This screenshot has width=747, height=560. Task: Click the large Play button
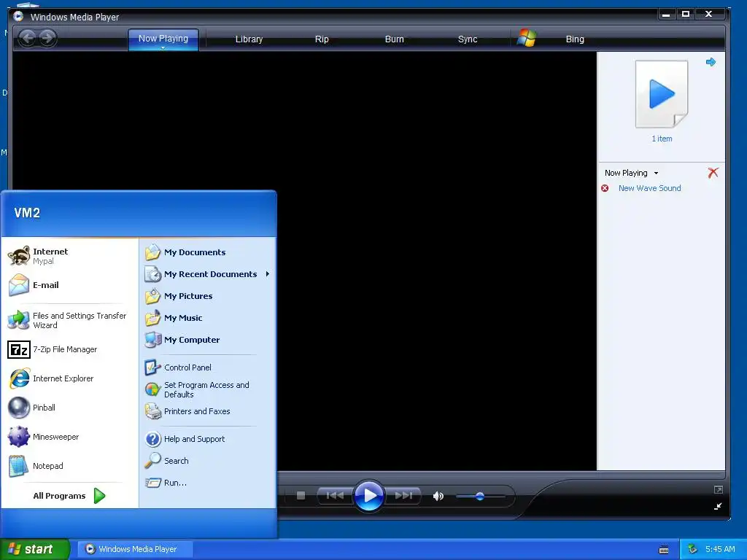coord(368,496)
